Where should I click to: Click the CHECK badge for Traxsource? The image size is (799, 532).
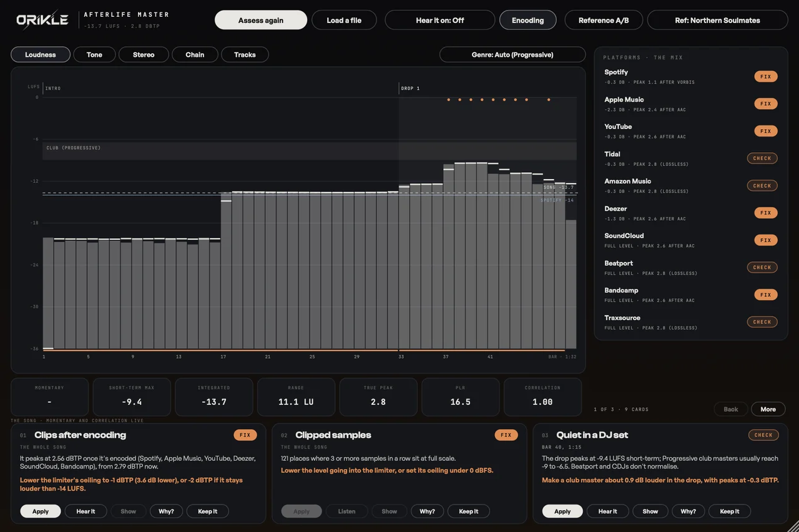(762, 322)
